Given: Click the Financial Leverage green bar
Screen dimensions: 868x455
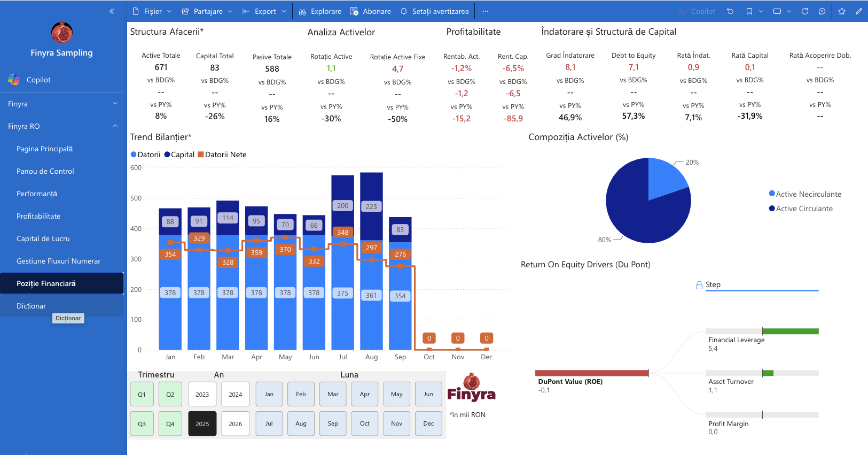Looking at the screenshot, I should 791,331.
